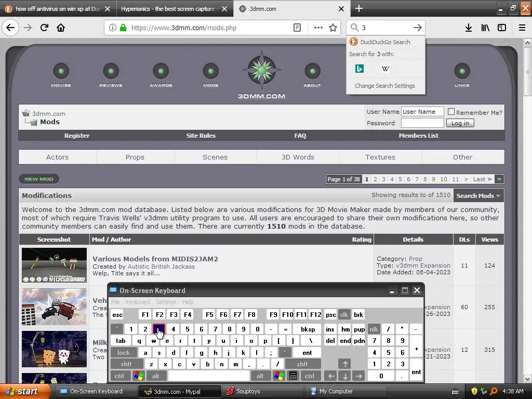Open the browser home page icon
The height and width of the screenshot is (399, 532).
click(x=61, y=28)
